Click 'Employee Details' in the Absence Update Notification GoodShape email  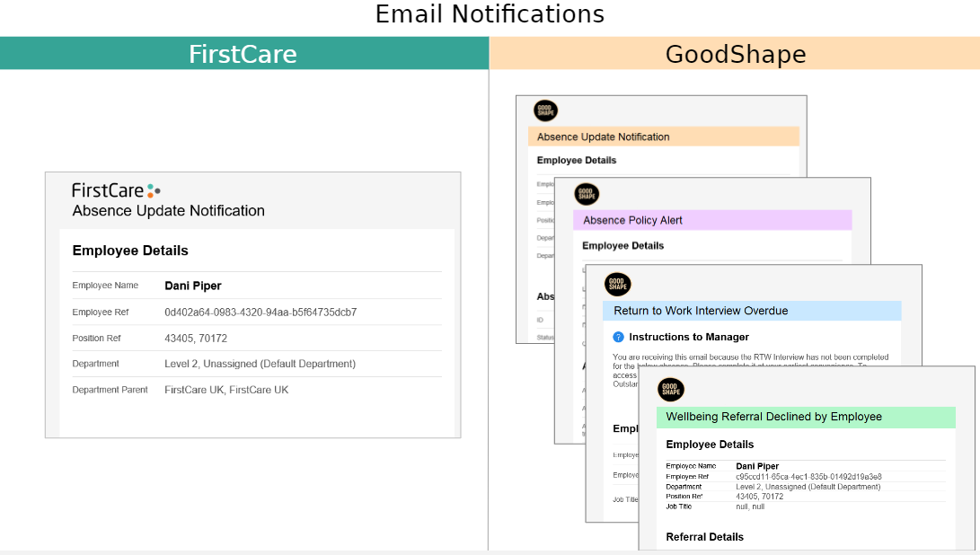coord(577,160)
